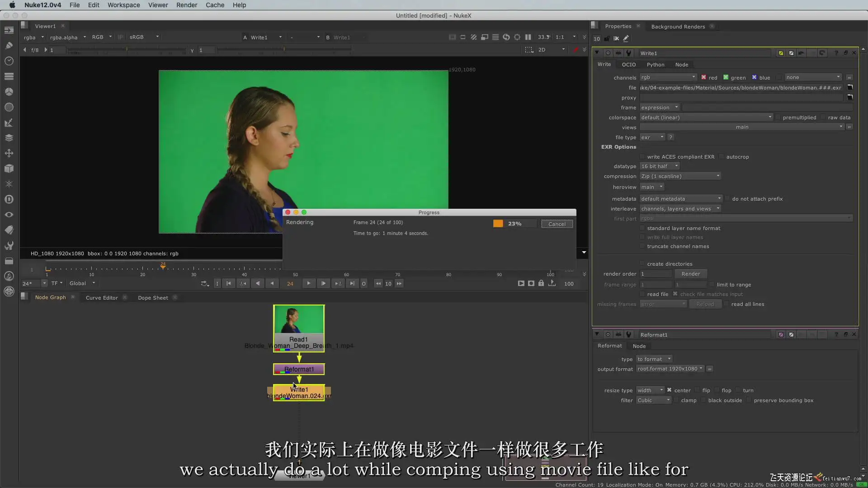The width and height of the screenshot is (868, 488).
Task: Toggle the viewer clipping warning icon
Action: coord(452,37)
